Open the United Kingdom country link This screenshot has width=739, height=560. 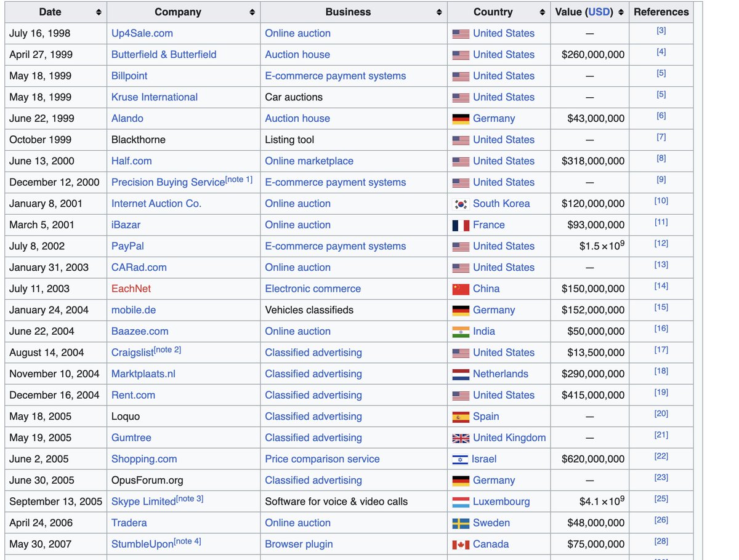(x=509, y=438)
